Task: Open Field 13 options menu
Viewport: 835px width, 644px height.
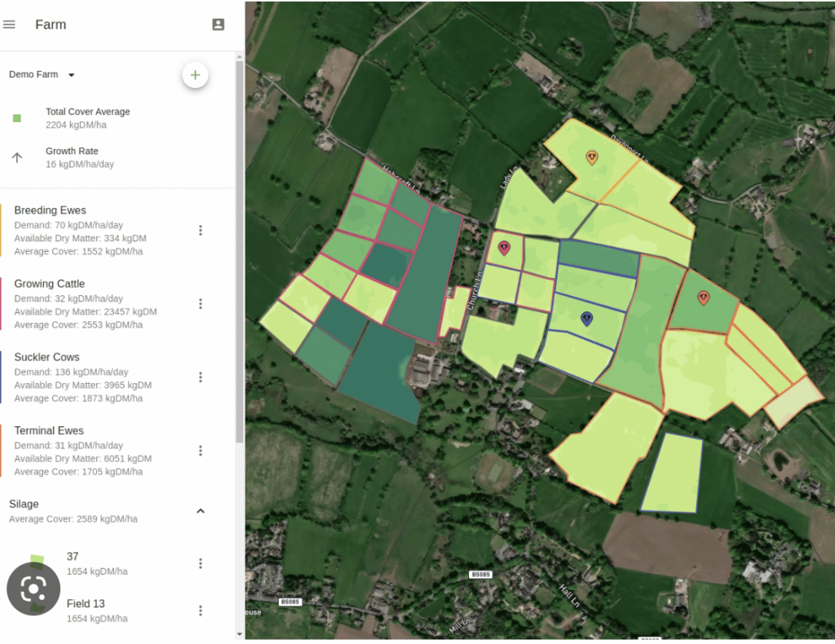Action: [201, 611]
